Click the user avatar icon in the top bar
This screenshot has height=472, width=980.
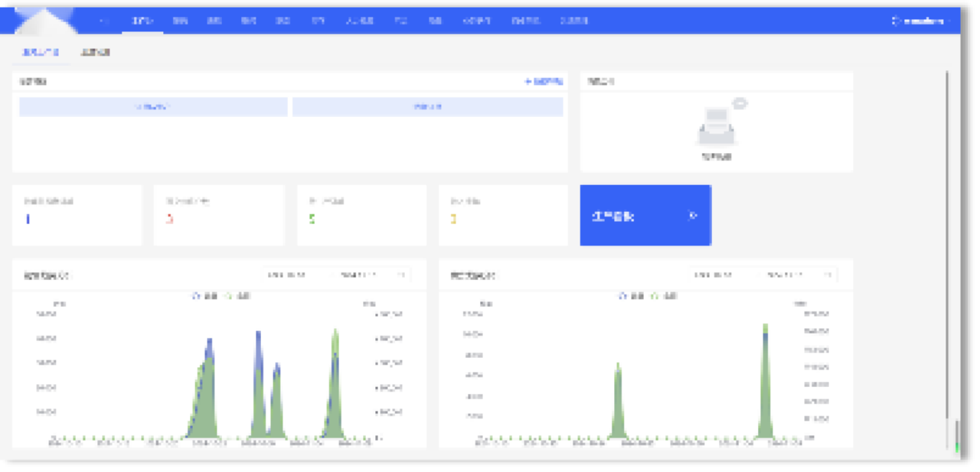(x=896, y=21)
